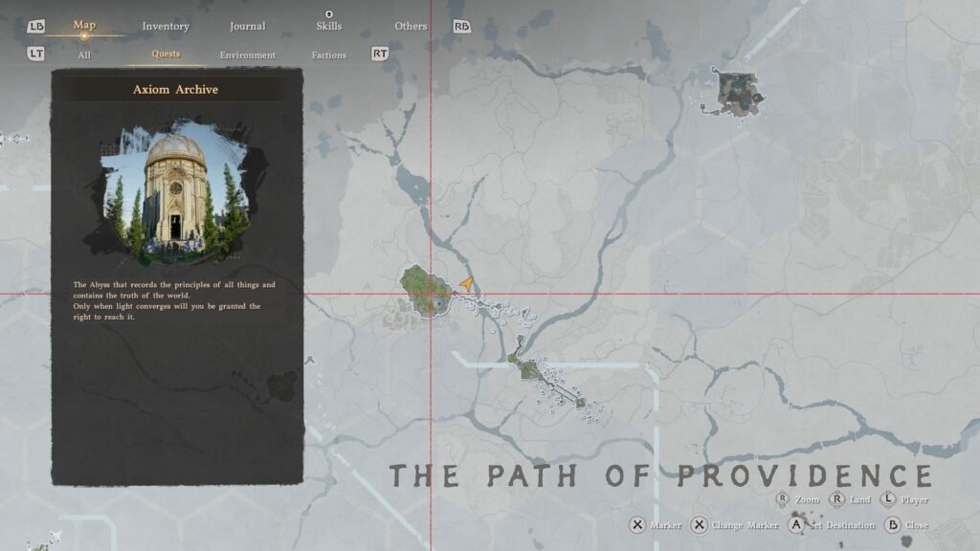The image size is (980, 551).
Task: Click the orange player arrow marker
Action: [467, 283]
